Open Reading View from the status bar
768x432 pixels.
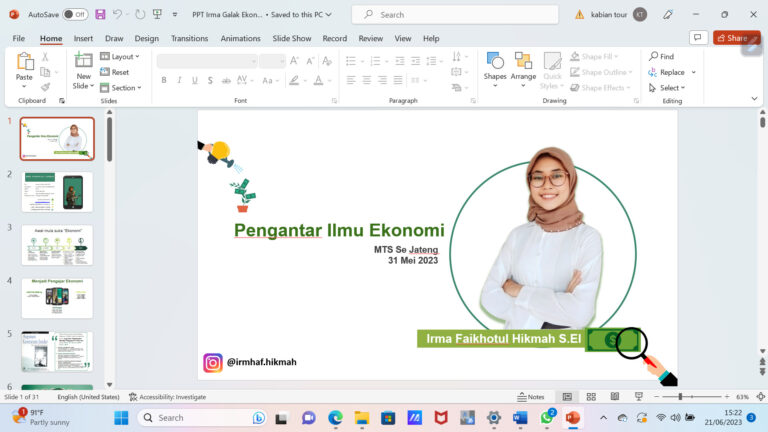coord(615,397)
